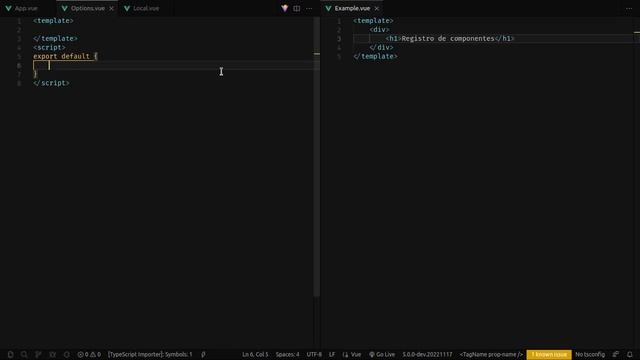Select the Options.vue editor tab

(87, 8)
